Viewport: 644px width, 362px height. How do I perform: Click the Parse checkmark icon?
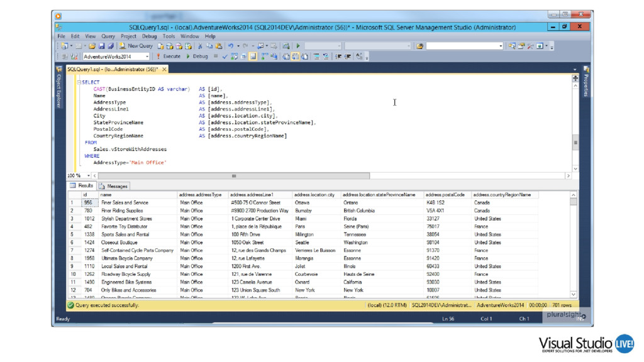(225, 57)
